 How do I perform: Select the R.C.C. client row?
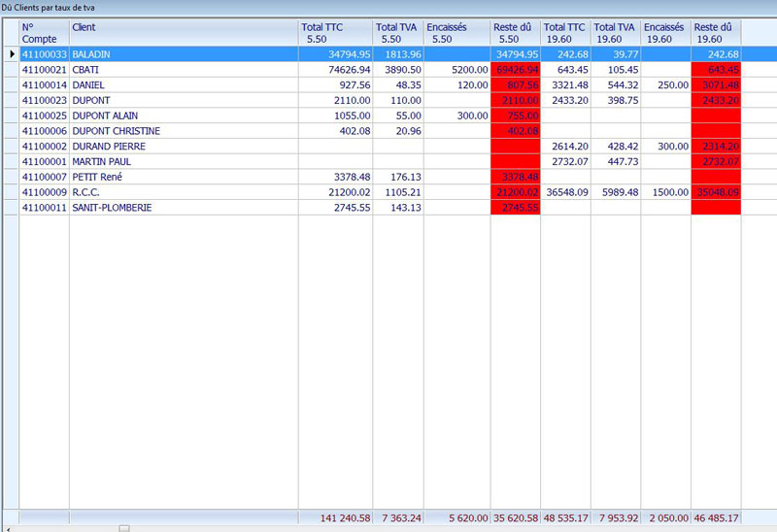pyautogui.click(x=183, y=192)
